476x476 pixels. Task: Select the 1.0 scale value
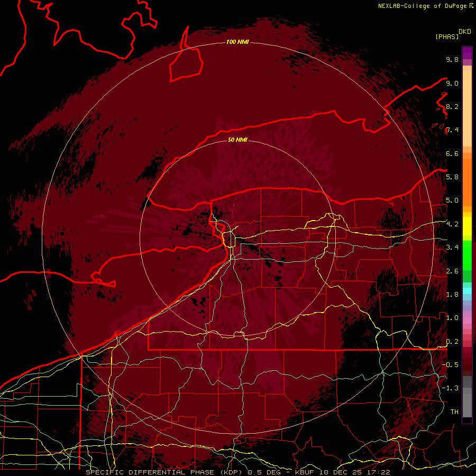[452, 317]
